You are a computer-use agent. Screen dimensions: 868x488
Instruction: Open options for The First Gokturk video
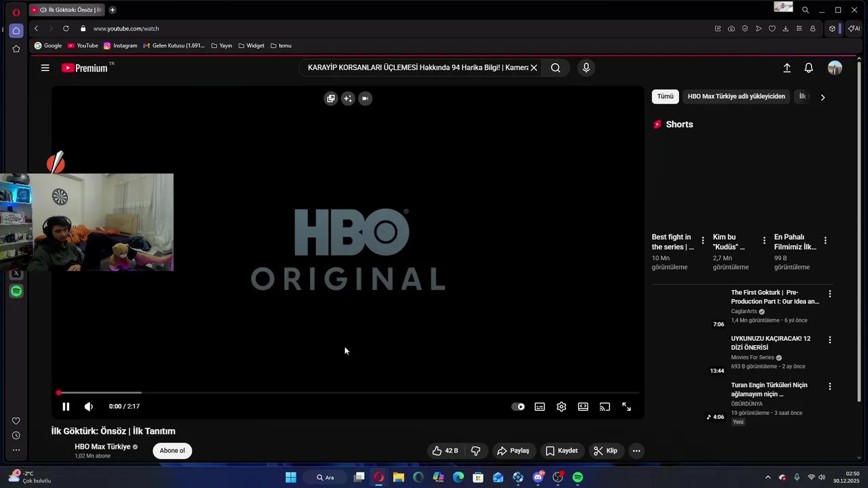pos(829,294)
